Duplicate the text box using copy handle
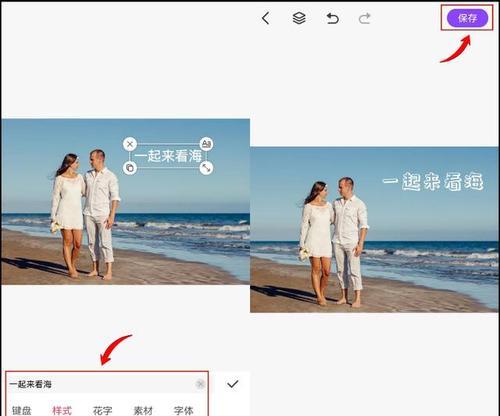Viewport: 500px width, 416px height. pyautogui.click(x=130, y=168)
